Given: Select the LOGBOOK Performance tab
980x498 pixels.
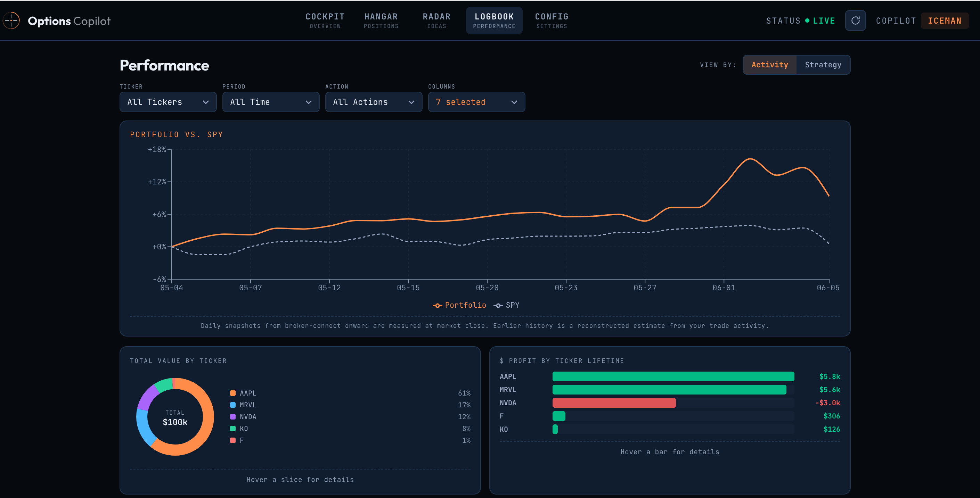Looking at the screenshot, I should pos(494,20).
